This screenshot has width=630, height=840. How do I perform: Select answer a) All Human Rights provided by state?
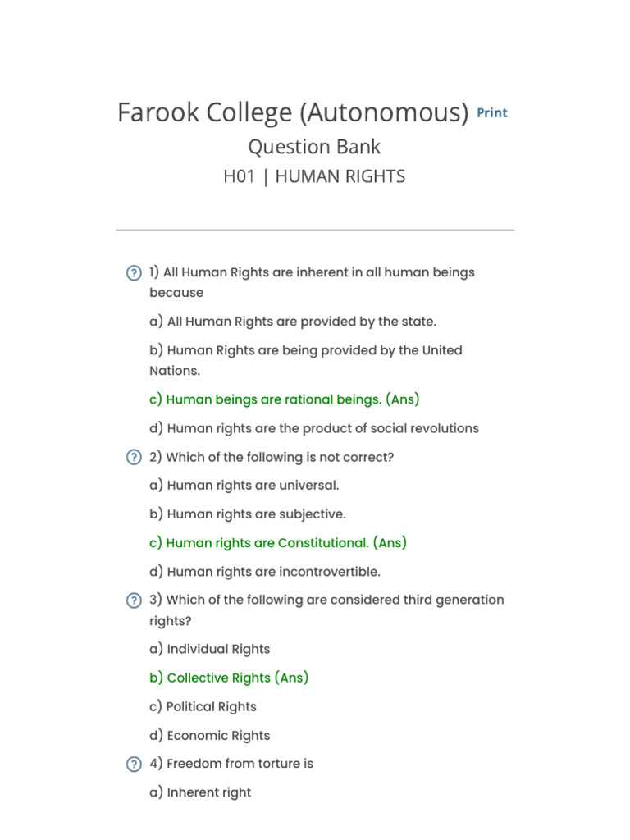pos(293,322)
